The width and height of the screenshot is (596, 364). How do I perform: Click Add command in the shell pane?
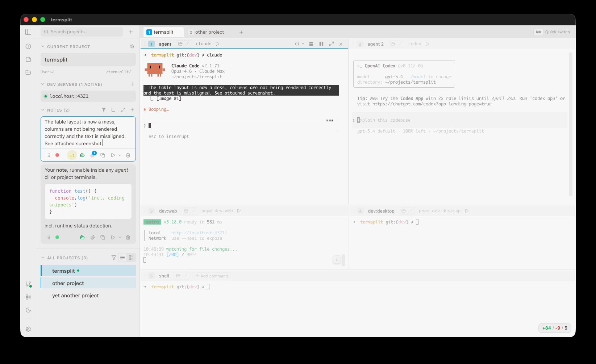pyautogui.click(x=212, y=276)
